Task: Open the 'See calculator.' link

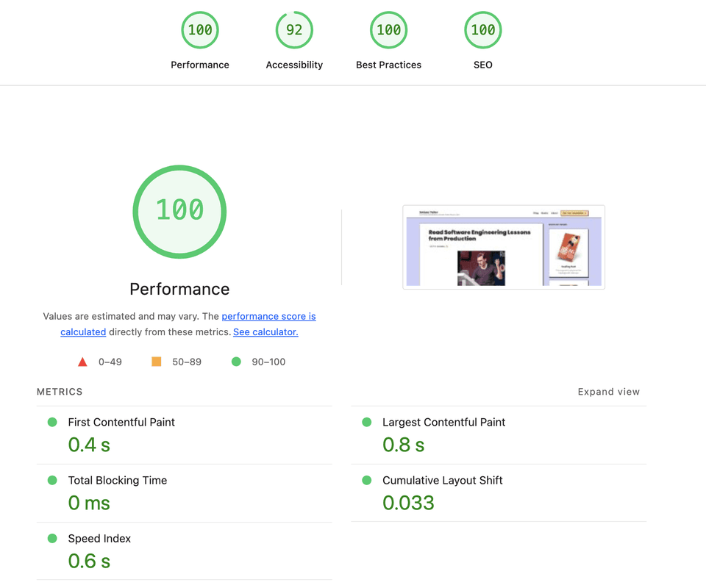Action: [x=265, y=332]
